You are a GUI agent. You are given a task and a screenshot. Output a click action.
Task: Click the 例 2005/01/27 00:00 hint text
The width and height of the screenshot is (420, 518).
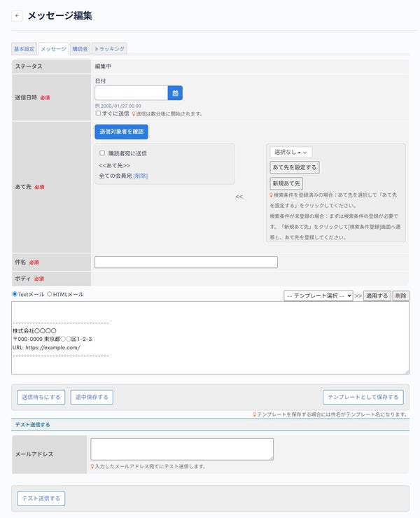[x=118, y=106]
